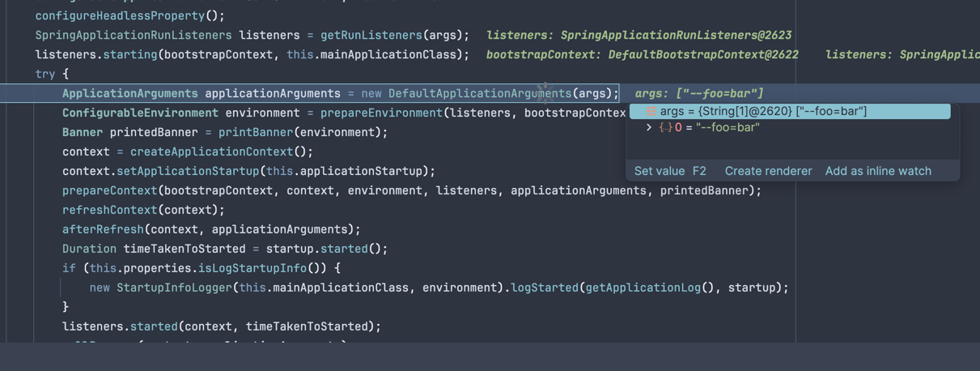Click Create renderer in the popup
Viewport: 980px width, 371px height.
(x=768, y=171)
